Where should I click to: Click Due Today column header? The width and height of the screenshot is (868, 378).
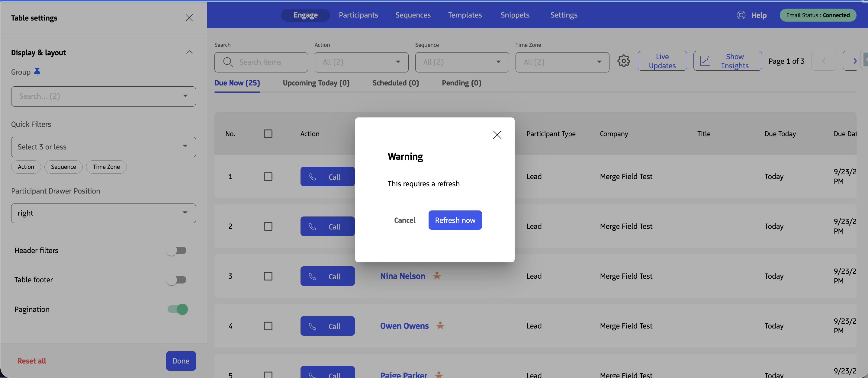point(780,134)
